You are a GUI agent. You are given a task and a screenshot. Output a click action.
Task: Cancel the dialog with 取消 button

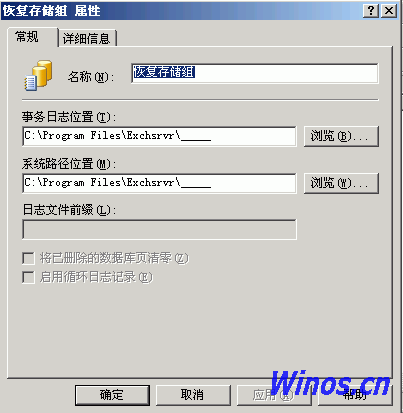click(x=193, y=395)
